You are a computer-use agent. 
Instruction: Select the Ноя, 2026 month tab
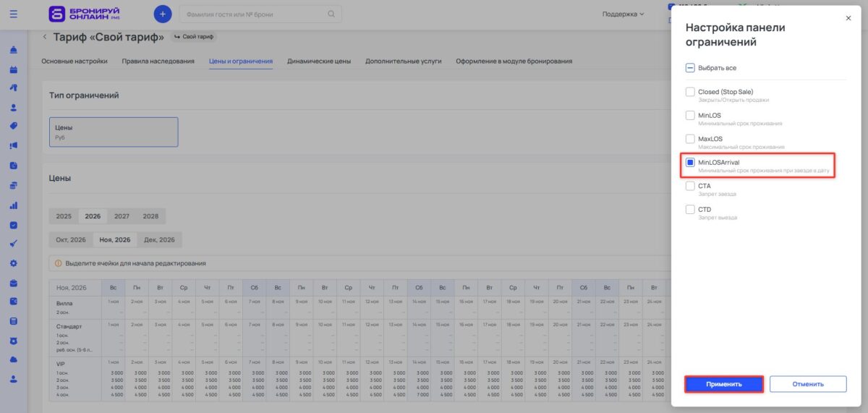(115, 239)
